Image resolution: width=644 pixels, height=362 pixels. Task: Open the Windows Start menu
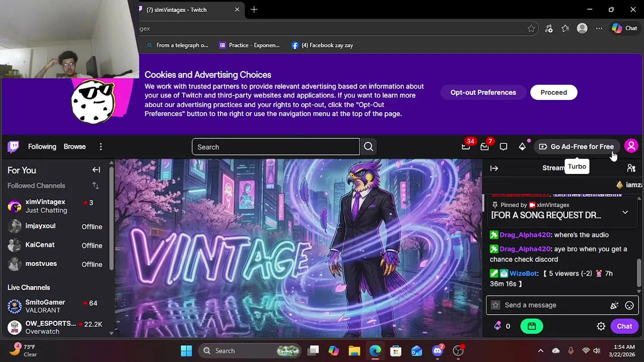(x=186, y=351)
